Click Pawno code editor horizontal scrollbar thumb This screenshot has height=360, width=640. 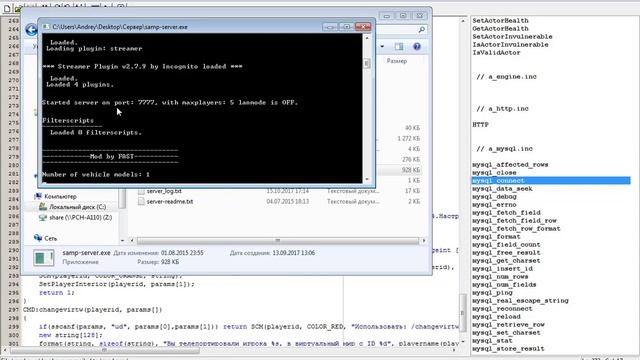[x=105, y=350]
